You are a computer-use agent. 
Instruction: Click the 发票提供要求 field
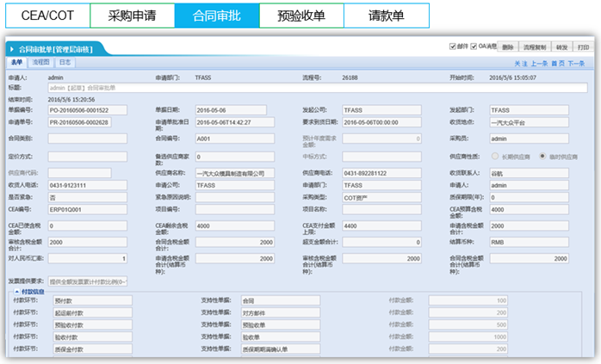[x=87, y=281]
